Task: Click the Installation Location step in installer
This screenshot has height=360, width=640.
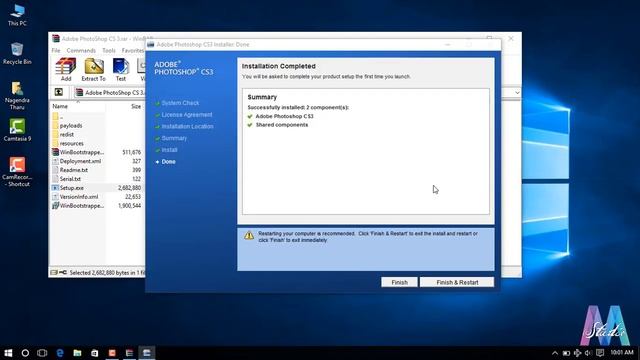Action: pos(187,127)
